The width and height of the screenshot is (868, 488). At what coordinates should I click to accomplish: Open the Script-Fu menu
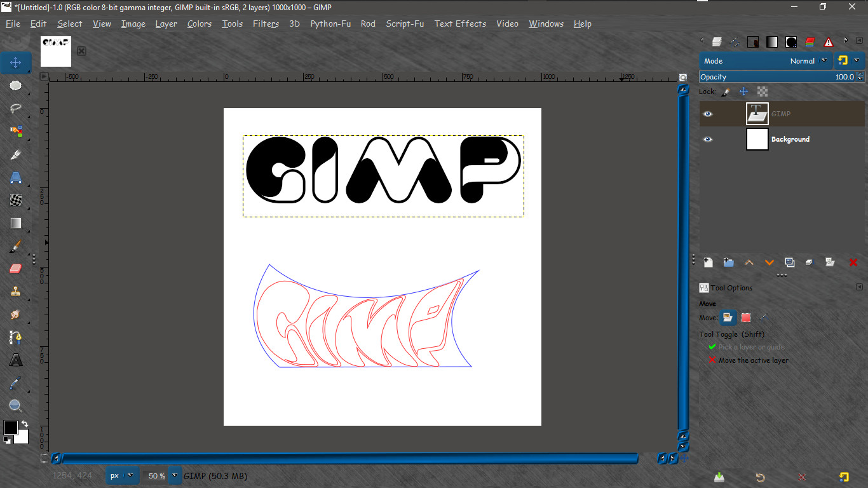coord(405,24)
